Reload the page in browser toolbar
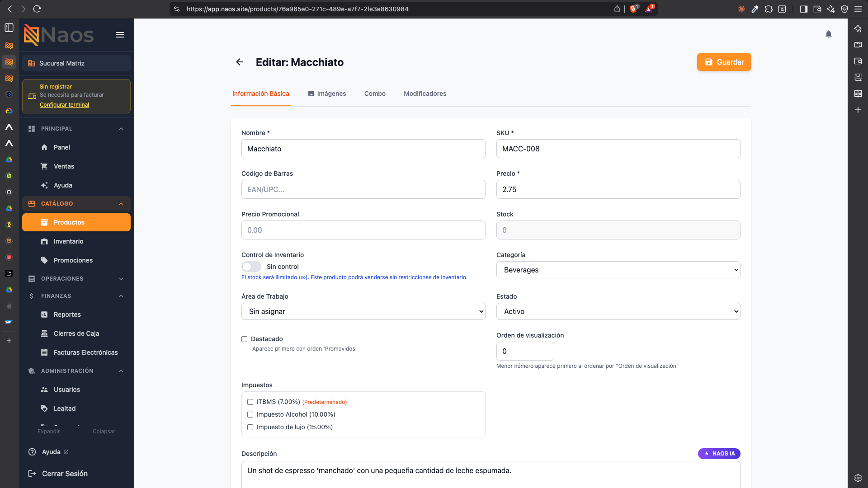Screen dimensions: 868x488 (37, 9)
